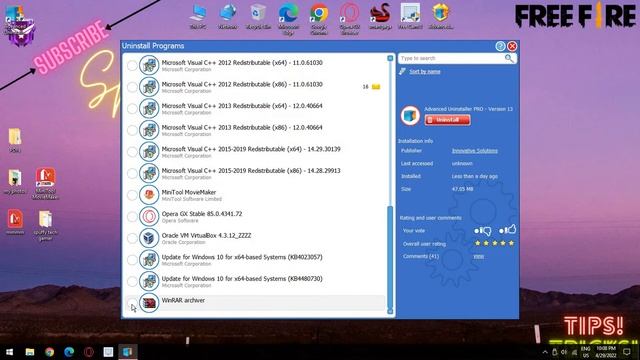Open the Recycle Bin desktop icon
Viewport: 640px width, 360px height.
coord(258,17)
